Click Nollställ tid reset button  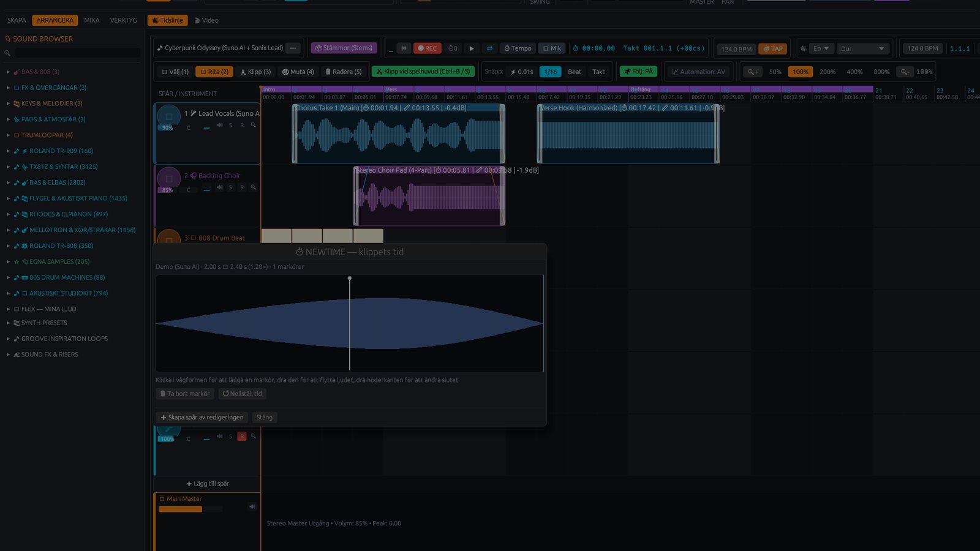(242, 394)
